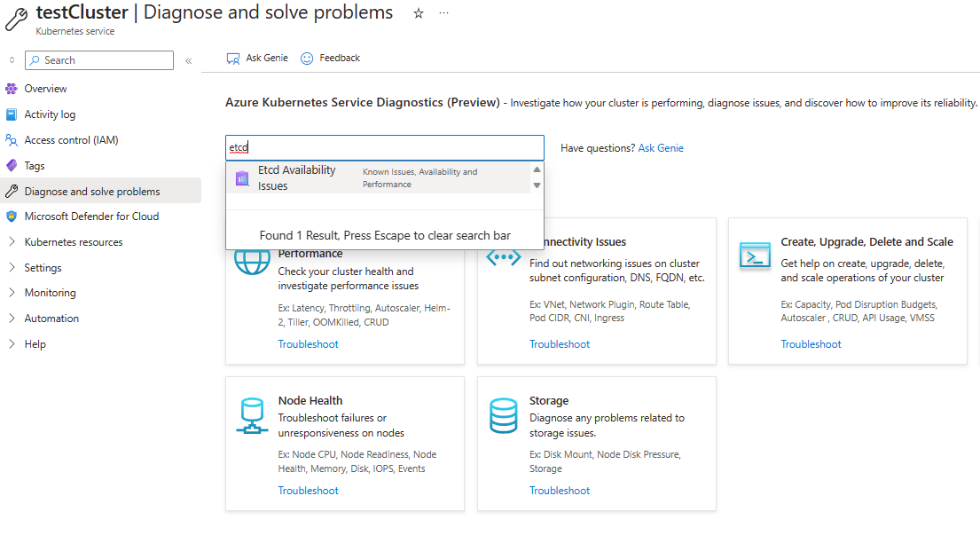Select Diagnose and solve problems
980x551 pixels.
pyautogui.click(x=100, y=192)
